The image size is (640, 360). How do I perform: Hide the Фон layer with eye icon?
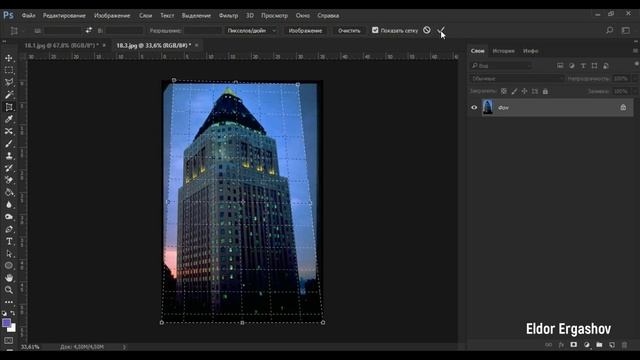474,108
